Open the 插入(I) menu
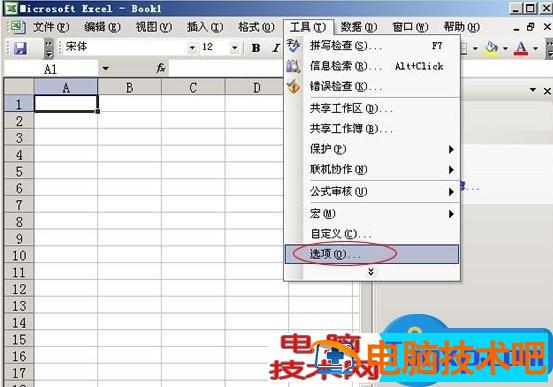553x387 pixels. click(205, 27)
